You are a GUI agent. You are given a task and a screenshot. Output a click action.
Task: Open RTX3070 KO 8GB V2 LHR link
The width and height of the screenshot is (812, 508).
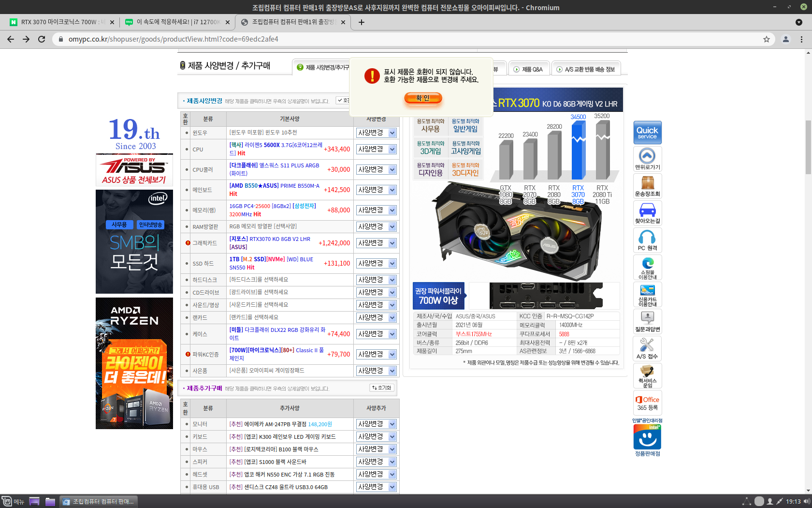(x=270, y=243)
